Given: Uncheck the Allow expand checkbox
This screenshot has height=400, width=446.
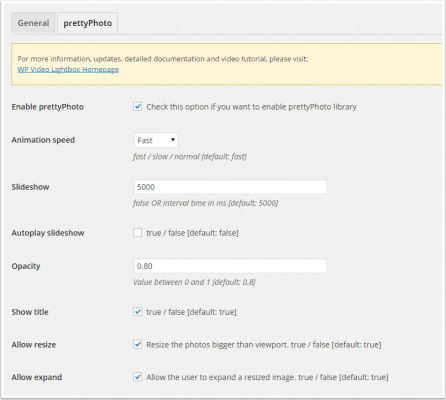Looking at the screenshot, I should [137, 377].
